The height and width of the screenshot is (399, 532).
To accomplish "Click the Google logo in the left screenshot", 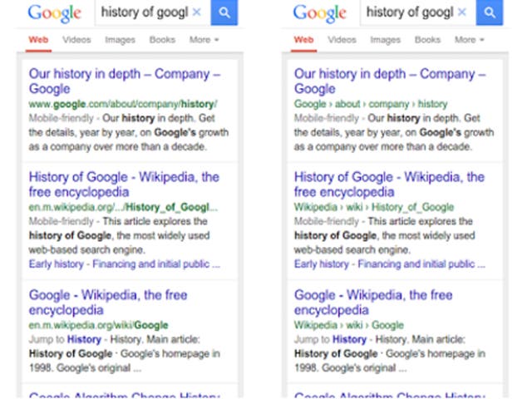I will (54, 13).
